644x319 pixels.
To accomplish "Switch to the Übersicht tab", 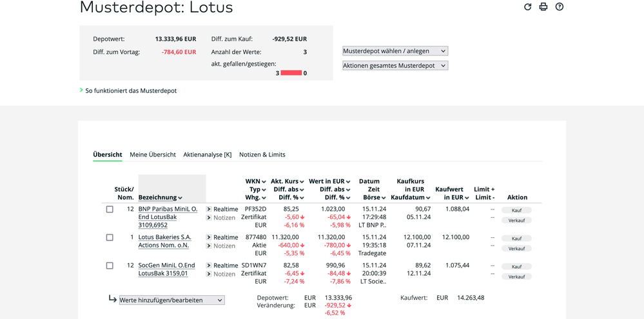I will pos(108,155).
